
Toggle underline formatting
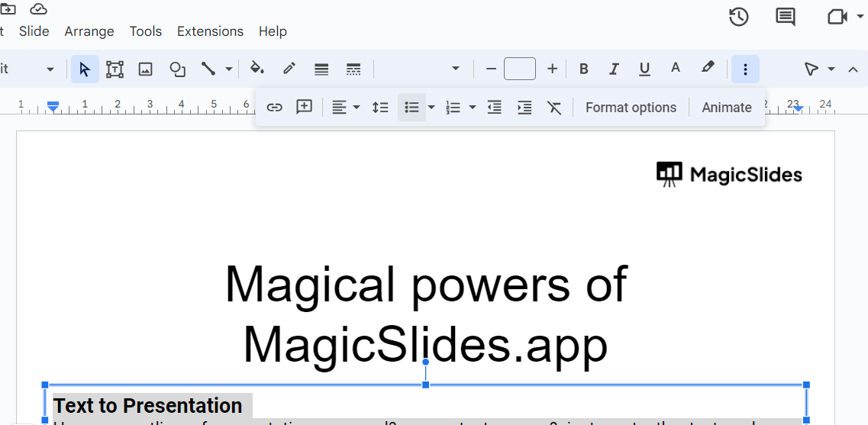[x=644, y=69]
